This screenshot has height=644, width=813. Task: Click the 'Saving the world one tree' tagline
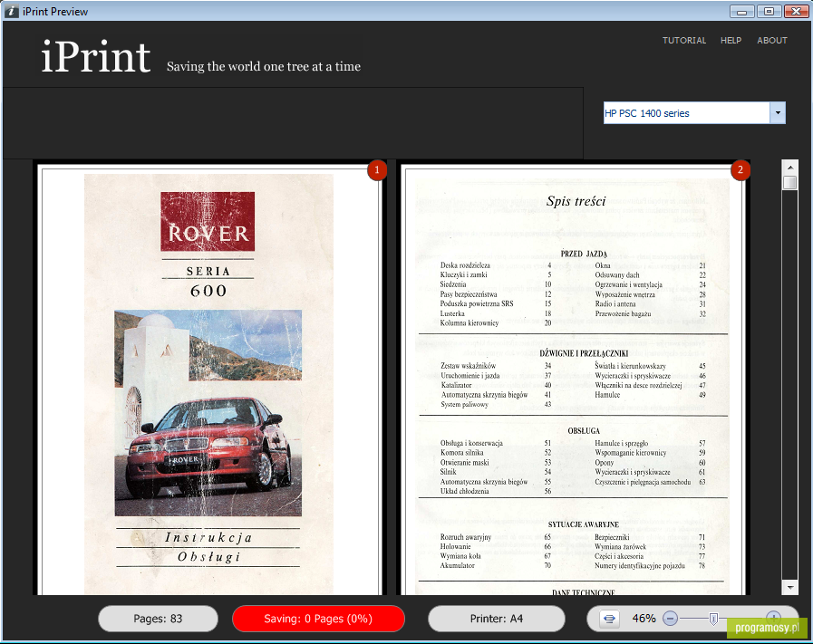pos(264,66)
